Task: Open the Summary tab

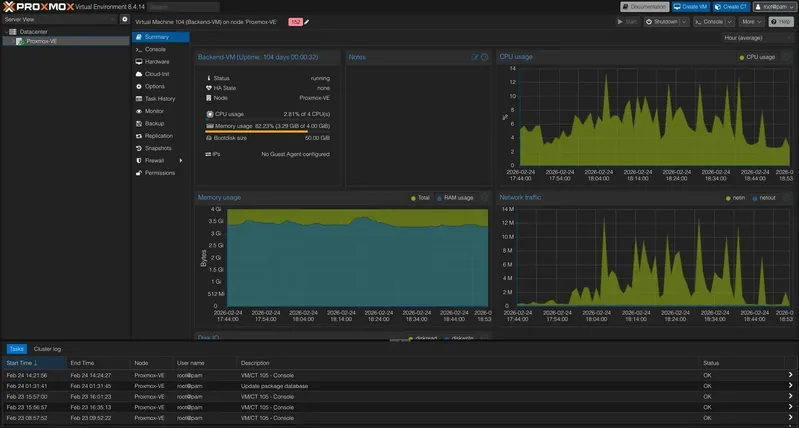Action: 161,37
